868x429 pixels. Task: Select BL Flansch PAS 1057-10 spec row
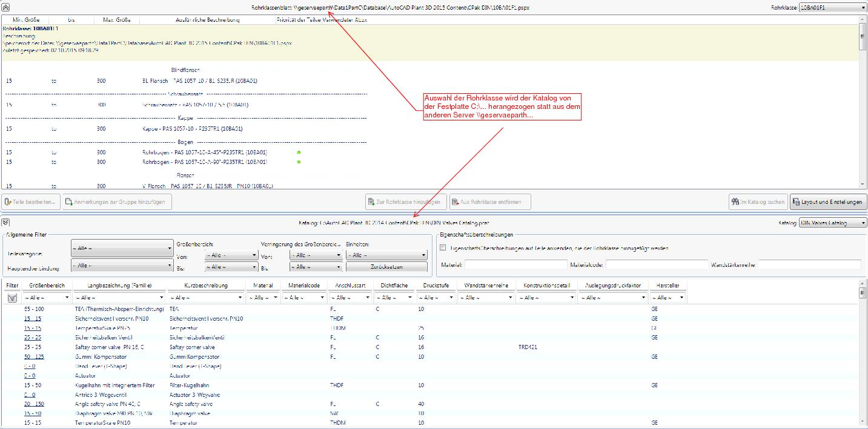pos(430,80)
